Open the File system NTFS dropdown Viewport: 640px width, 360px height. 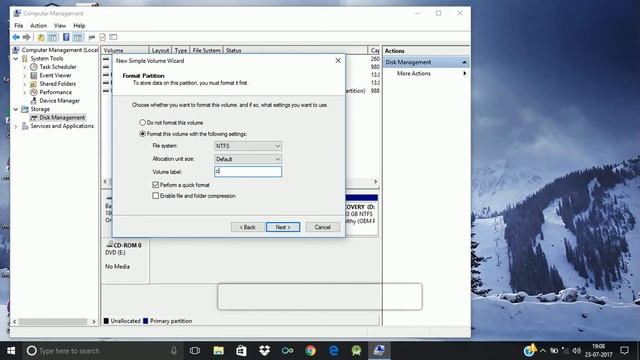248,146
